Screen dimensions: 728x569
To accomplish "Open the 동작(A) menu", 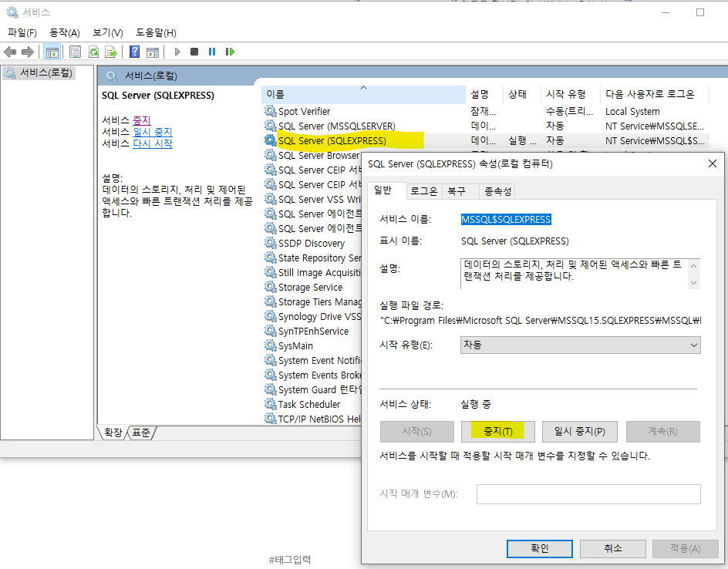I will click(65, 32).
